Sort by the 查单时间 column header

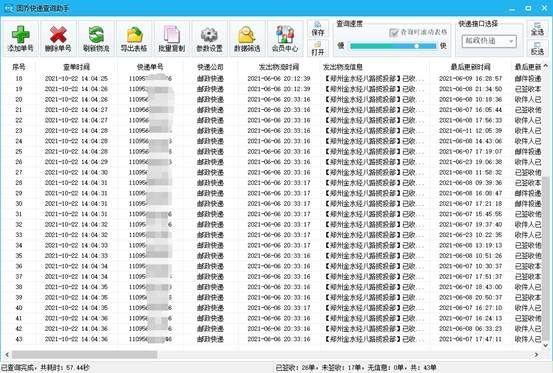77,67
